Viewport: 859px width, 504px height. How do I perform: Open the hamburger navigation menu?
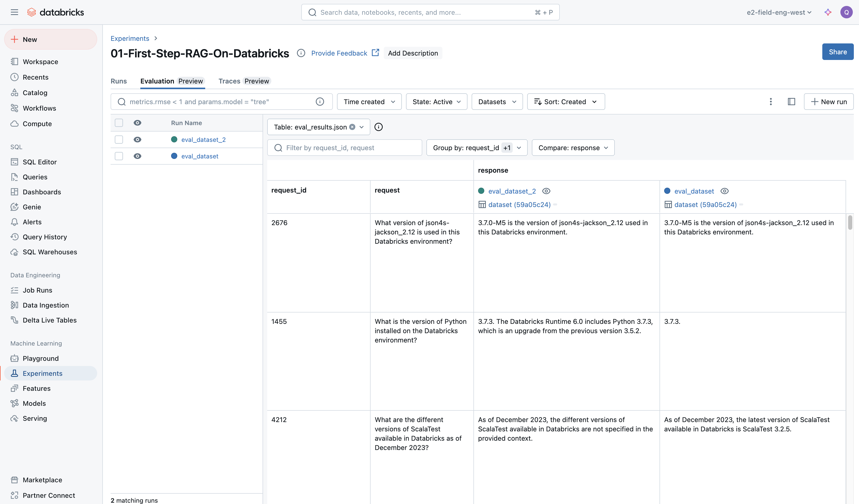[14, 12]
